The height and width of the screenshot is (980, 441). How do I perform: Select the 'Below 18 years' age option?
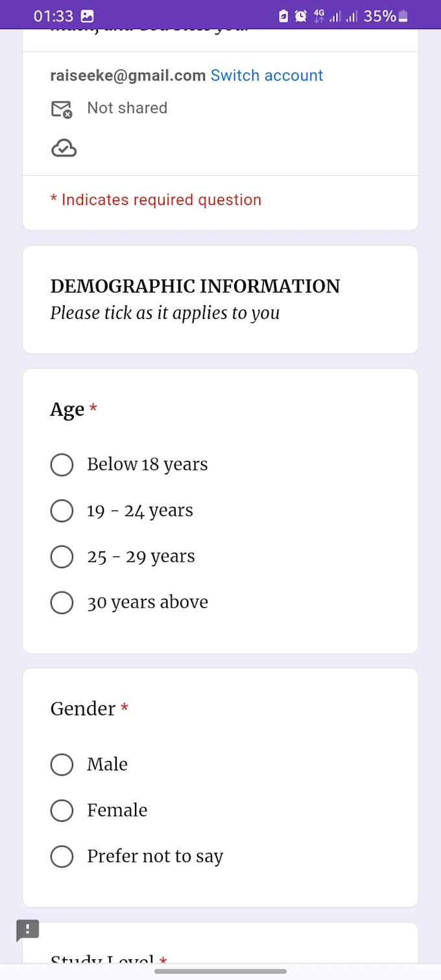62,464
